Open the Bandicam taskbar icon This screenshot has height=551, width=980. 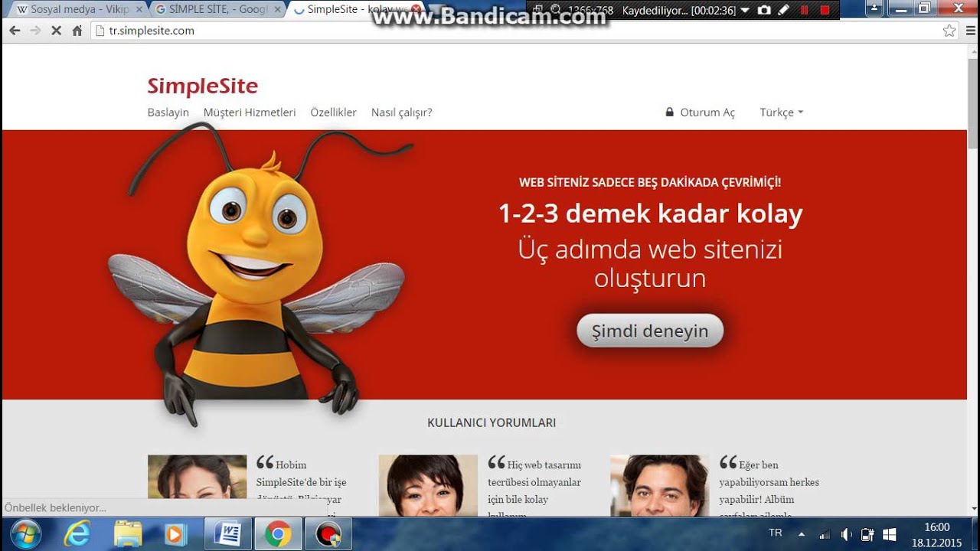click(328, 533)
